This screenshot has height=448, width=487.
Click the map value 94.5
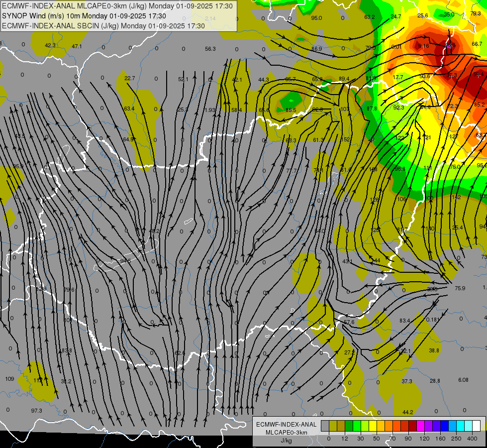point(125,260)
